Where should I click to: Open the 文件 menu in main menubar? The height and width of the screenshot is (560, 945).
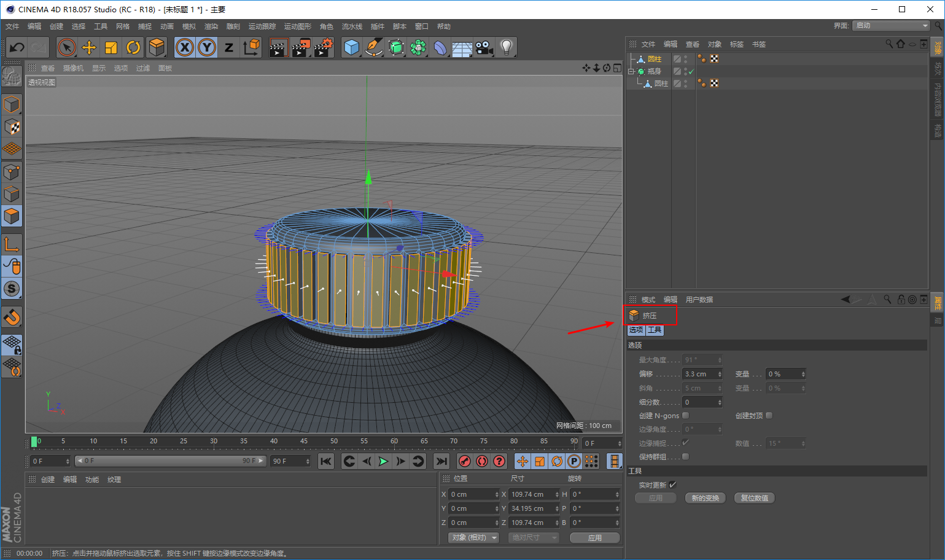coord(12,26)
